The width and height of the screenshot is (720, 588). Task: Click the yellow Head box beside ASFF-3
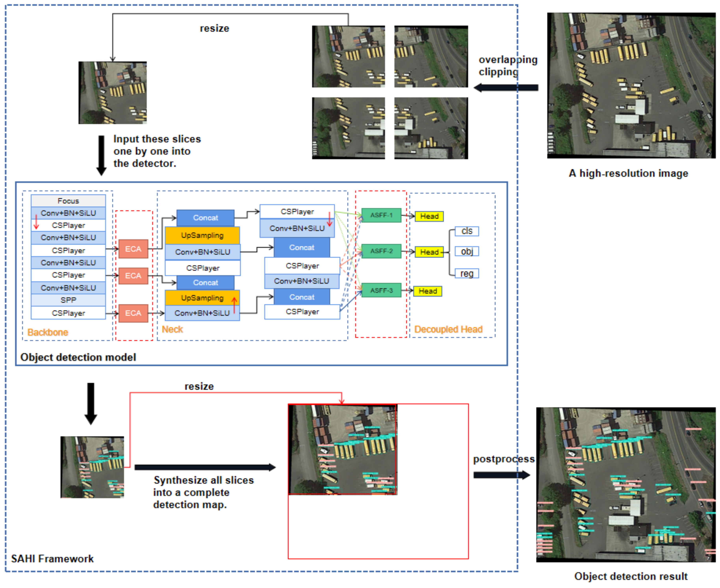428,291
